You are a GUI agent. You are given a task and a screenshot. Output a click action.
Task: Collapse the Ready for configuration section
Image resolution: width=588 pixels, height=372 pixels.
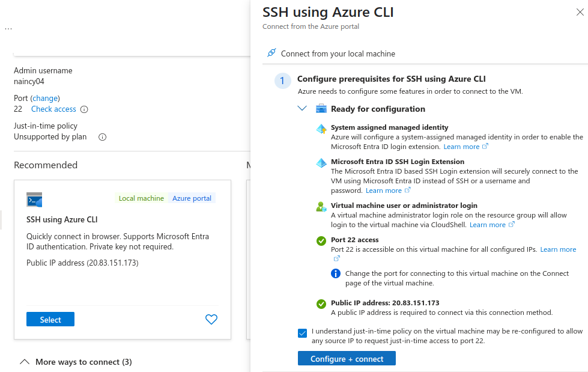point(303,109)
